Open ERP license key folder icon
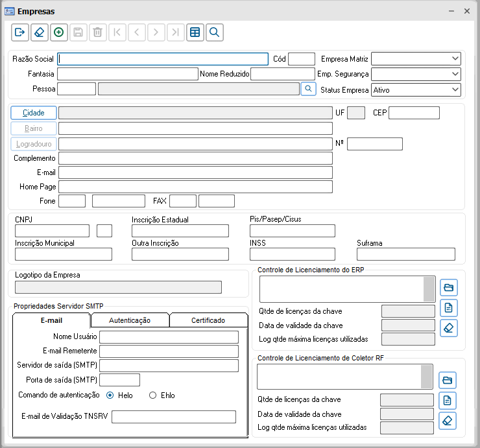Viewport: 480px width, 448px height. (448, 287)
